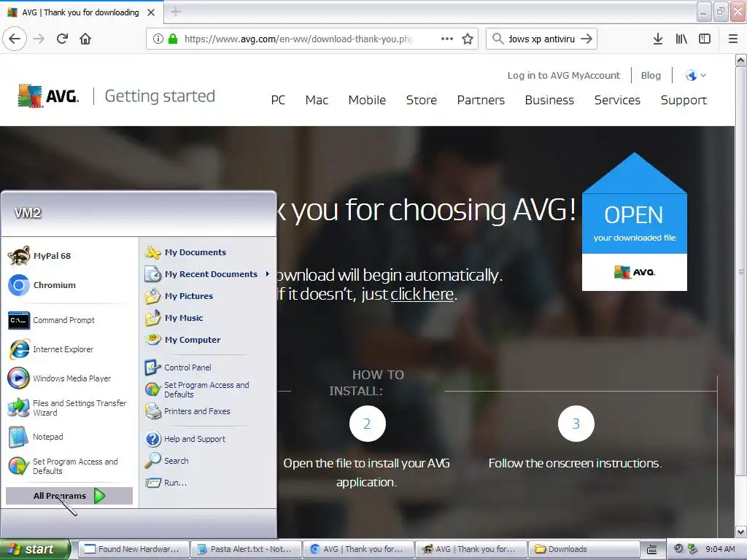Screen dimensions: 747x560
Task: Click the page scrollbar up arrow
Action: (740, 60)
